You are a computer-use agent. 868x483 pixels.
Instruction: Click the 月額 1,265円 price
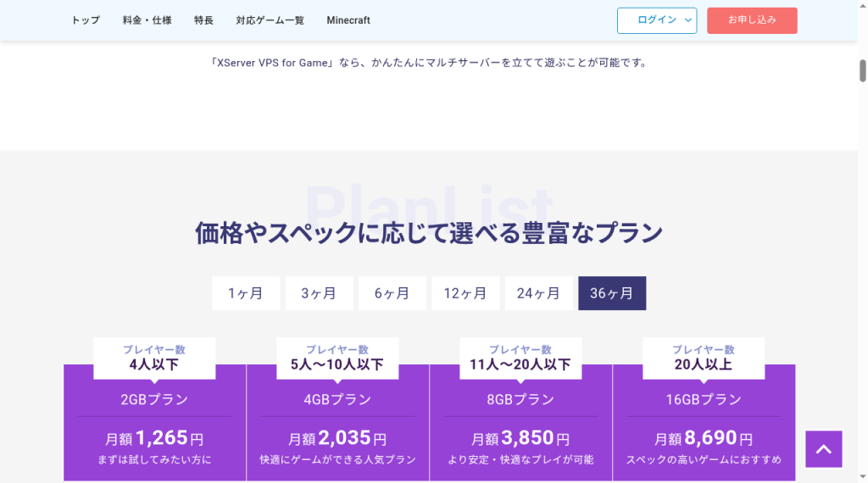coord(154,438)
